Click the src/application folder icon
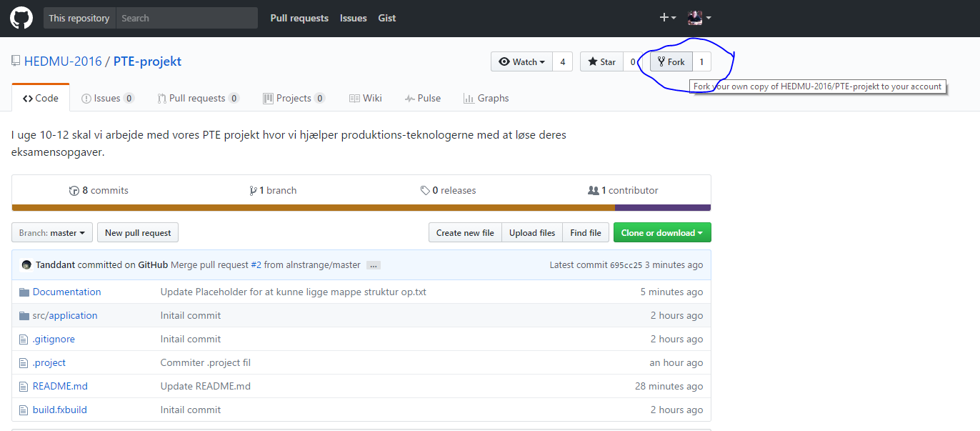980x431 pixels. click(x=24, y=315)
